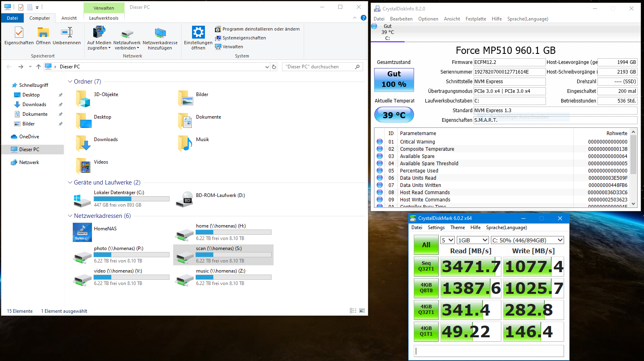The image size is (644, 361).
Task: Select the Bilder folder icon
Action: (185, 98)
